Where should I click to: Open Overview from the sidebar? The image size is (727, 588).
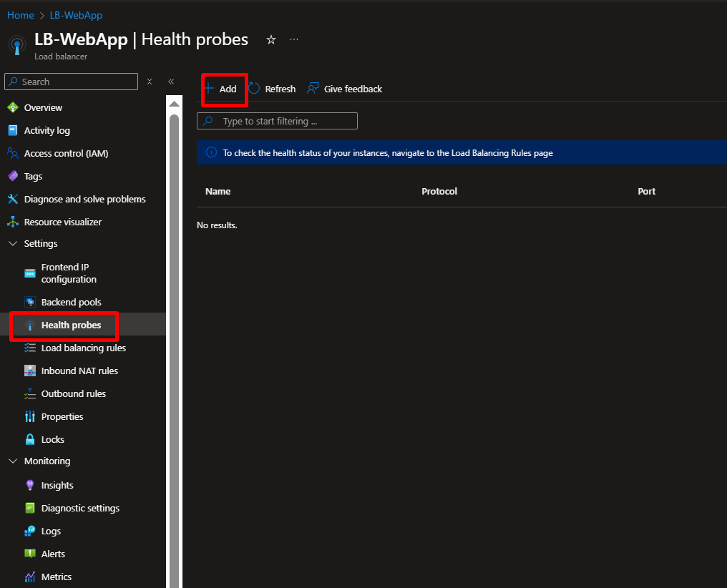(43, 107)
